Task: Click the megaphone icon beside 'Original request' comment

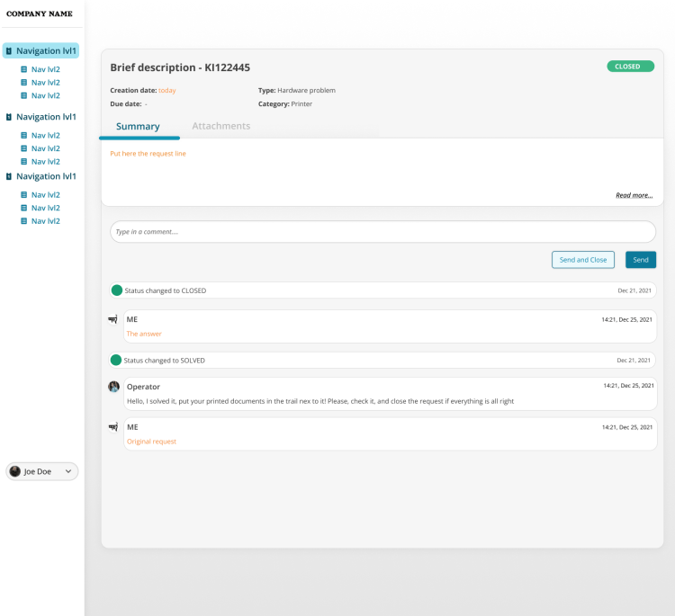Action: pos(113,427)
